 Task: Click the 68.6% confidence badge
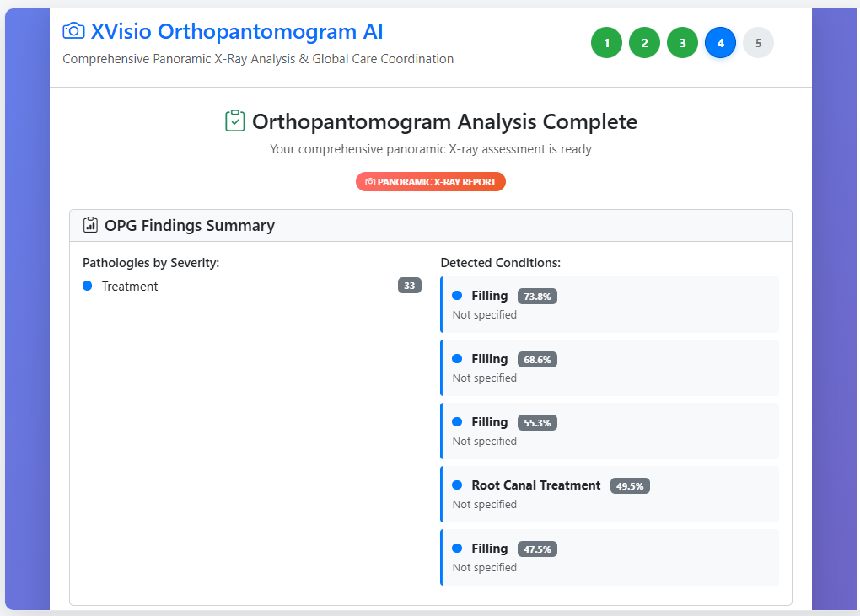(537, 360)
